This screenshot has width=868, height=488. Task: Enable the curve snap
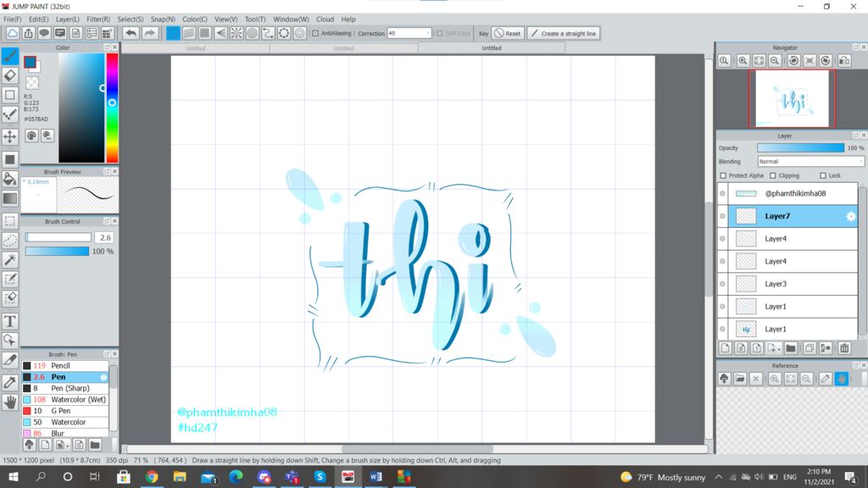(268, 33)
